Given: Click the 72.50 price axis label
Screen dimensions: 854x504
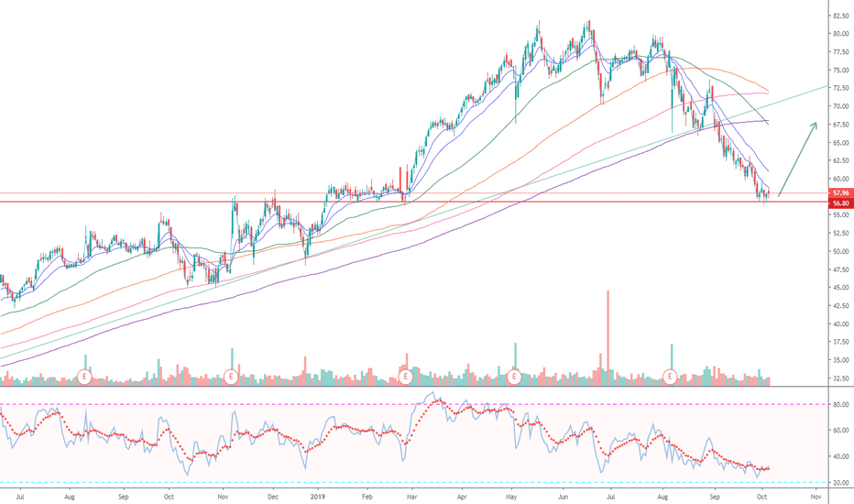Looking at the screenshot, I should [840, 88].
